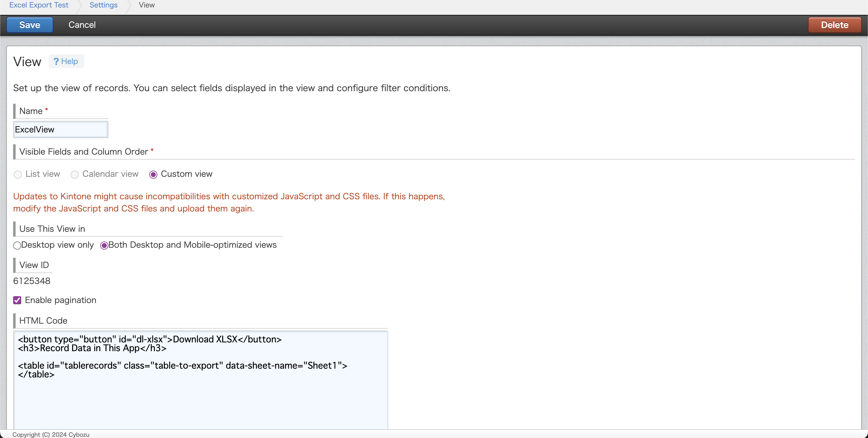Open the Help link beside the View heading
Screen dimensions: 868x438
69,61
